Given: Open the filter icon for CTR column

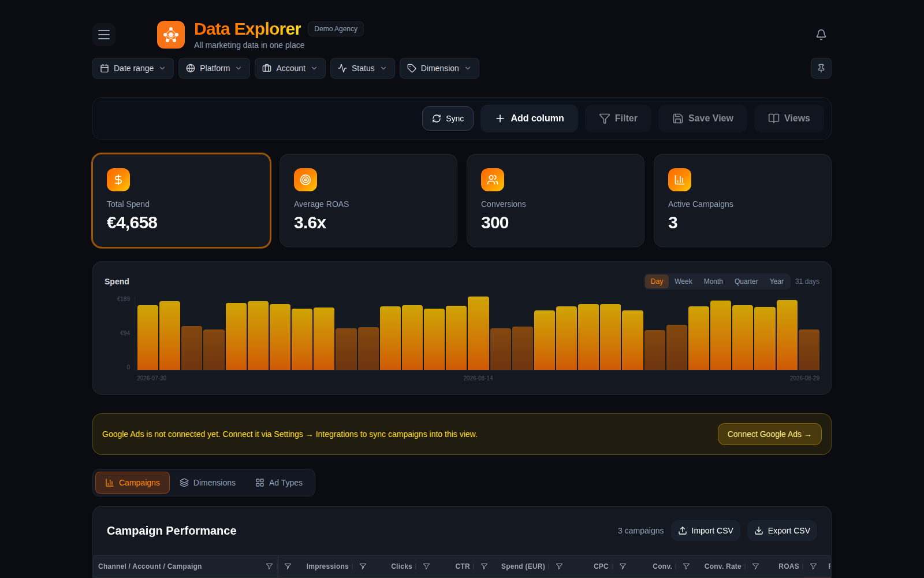Looking at the screenshot, I should (x=484, y=566).
